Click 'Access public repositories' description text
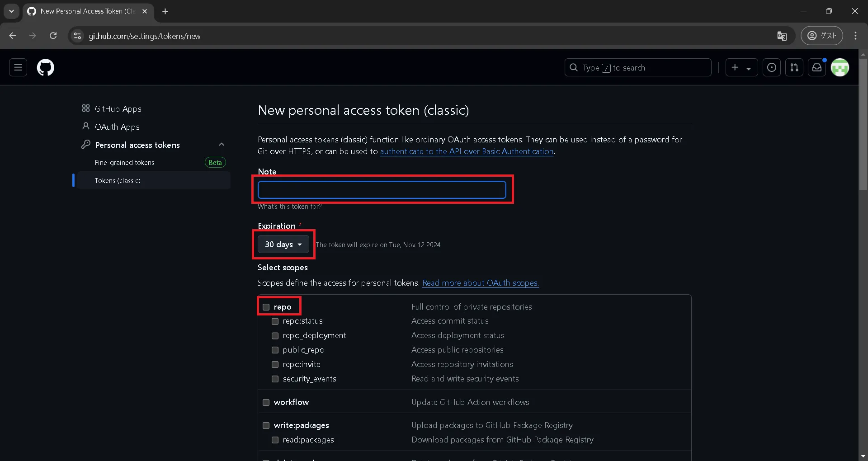 coord(458,350)
